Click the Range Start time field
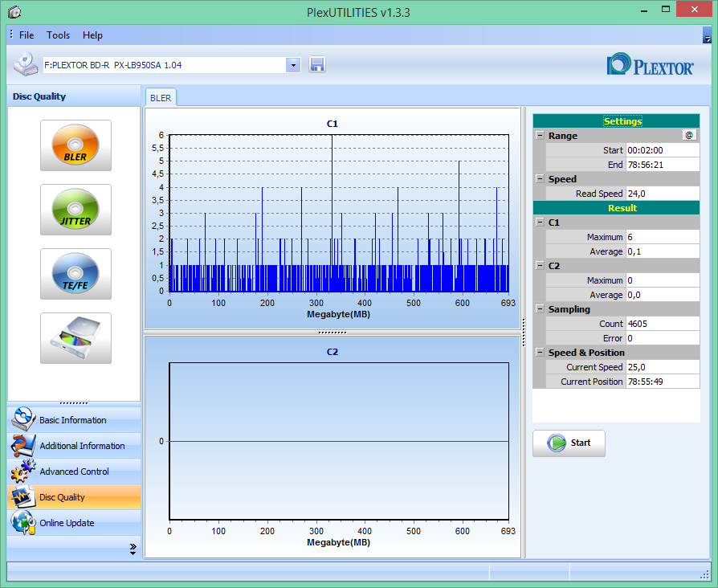 (x=663, y=150)
